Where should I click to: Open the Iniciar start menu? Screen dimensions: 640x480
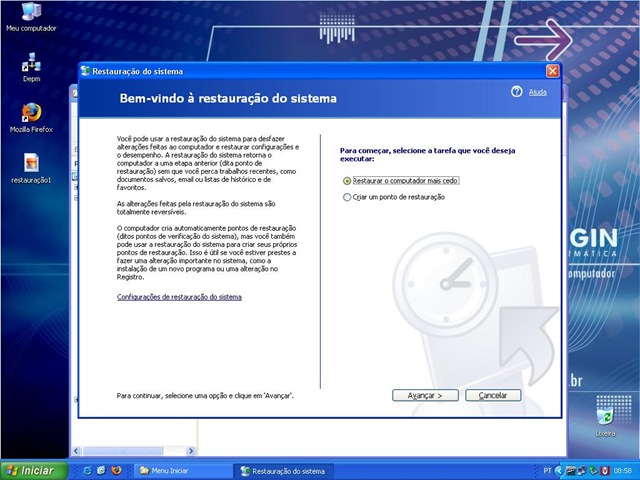(33, 471)
